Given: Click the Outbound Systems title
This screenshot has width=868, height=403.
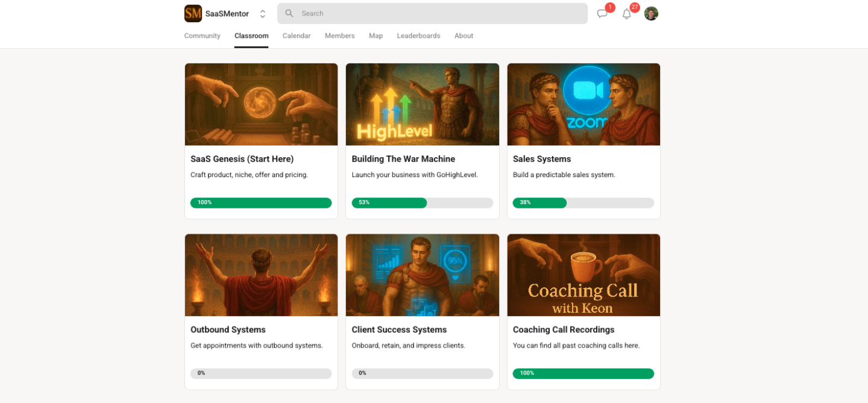Looking at the screenshot, I should (228, 330).
